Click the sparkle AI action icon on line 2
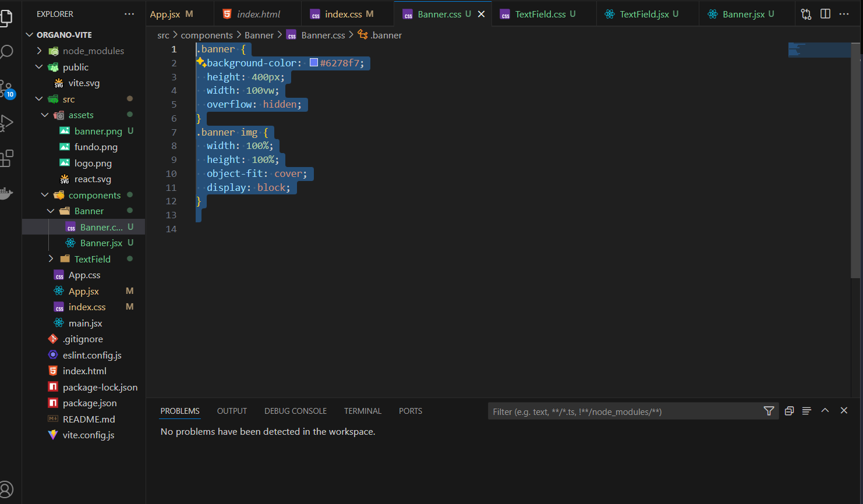 click(x=201, y=62)
